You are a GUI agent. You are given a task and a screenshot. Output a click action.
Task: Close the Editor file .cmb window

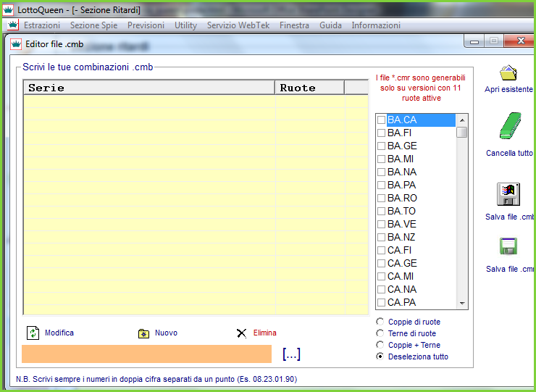click(x=520, y=41)
